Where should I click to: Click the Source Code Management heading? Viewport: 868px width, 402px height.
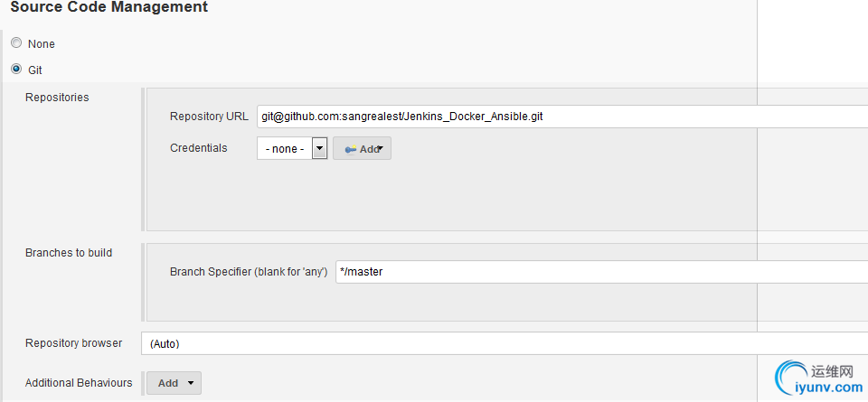coord(109,7)
